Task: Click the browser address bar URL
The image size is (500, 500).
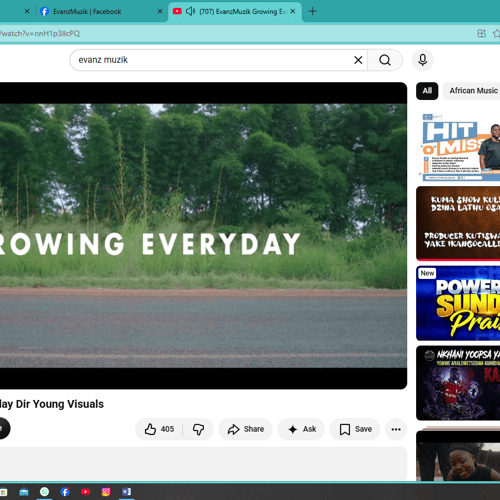Action: coord(40,33)
